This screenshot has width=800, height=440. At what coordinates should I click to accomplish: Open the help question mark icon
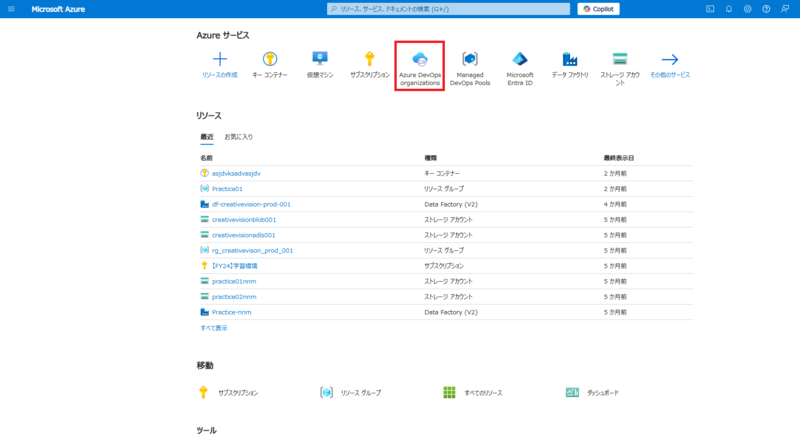pos(766,9)
